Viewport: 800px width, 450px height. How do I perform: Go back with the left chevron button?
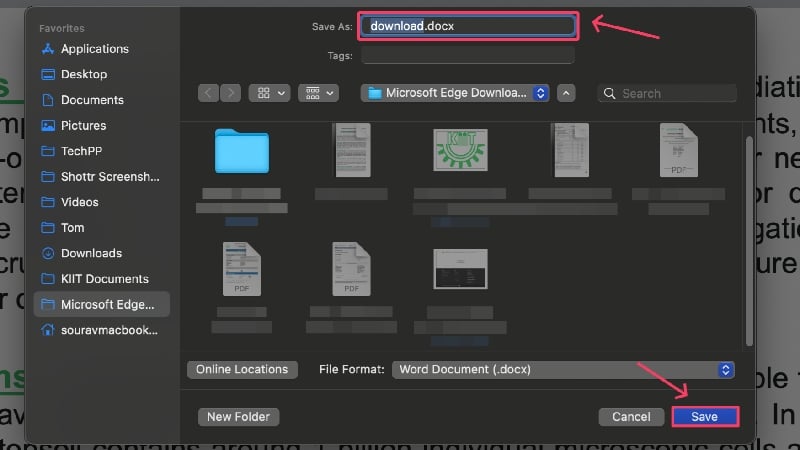(x=208, y=93)
